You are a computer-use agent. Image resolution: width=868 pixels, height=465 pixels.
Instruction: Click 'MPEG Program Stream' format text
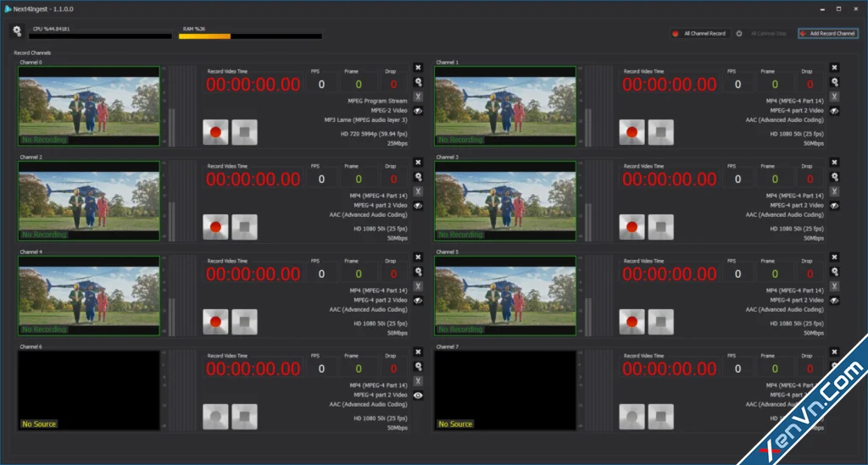pos(377,101)
